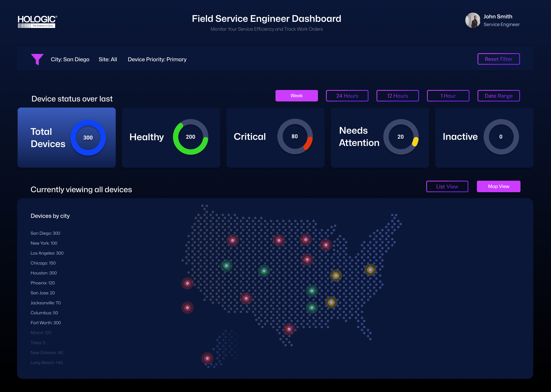Open John Smith's profile avatar
The image size is (551, 392).
473,20
